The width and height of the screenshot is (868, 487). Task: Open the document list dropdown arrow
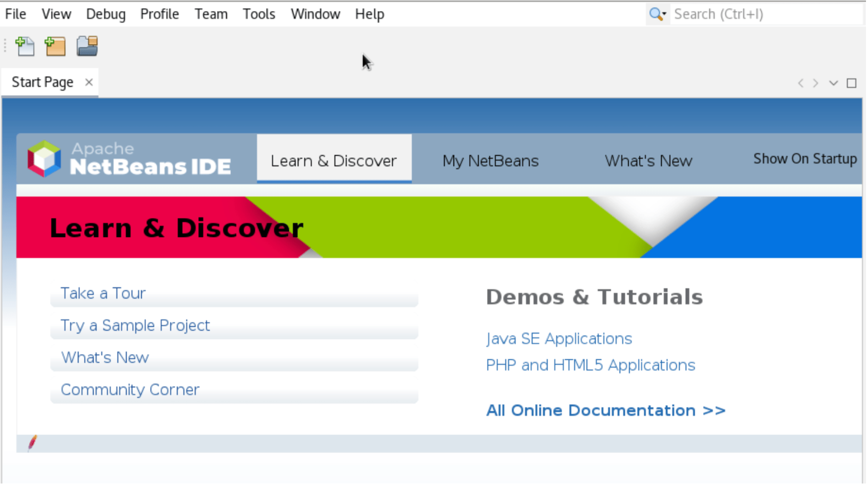[x=833, y=83]
